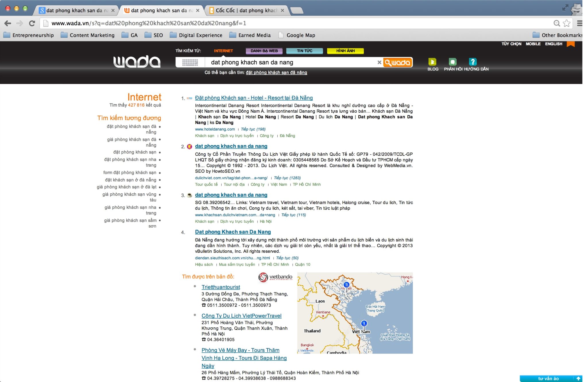This screenshot has width=588, height=382.
Task: Click the browser forward arrow
Action: (20, 23)
